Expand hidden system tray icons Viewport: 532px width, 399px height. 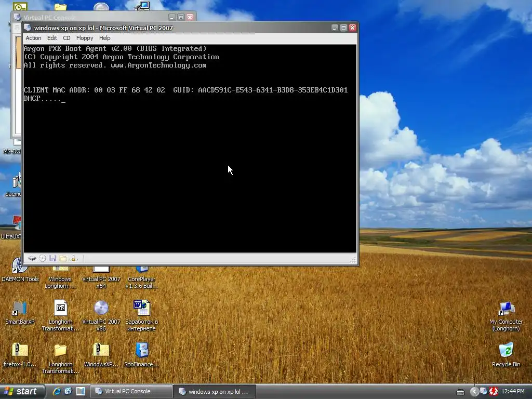pyautogui.click(x=474, y=392)
